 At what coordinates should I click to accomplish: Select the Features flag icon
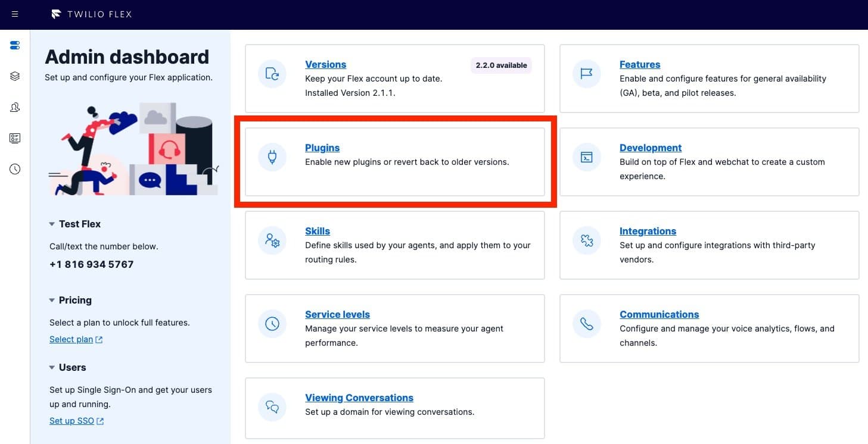click(586, 73)
